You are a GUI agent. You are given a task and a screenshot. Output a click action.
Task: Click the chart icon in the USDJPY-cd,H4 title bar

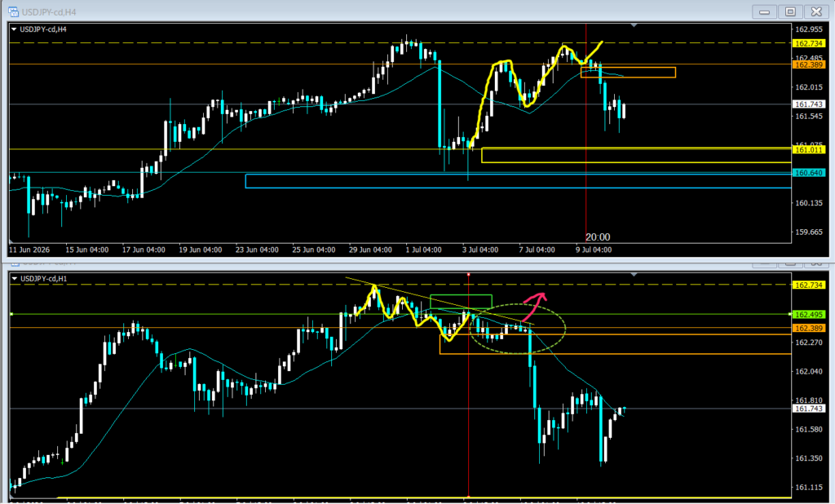tap(13, 11)
